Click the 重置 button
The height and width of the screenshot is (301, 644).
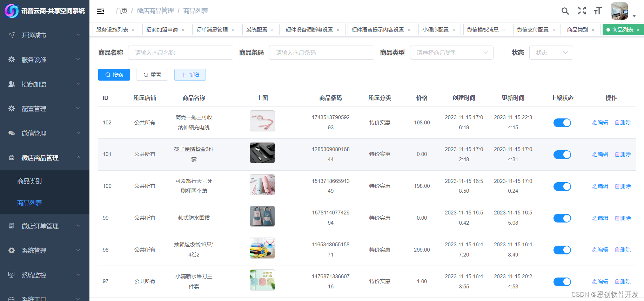point(152,75)
